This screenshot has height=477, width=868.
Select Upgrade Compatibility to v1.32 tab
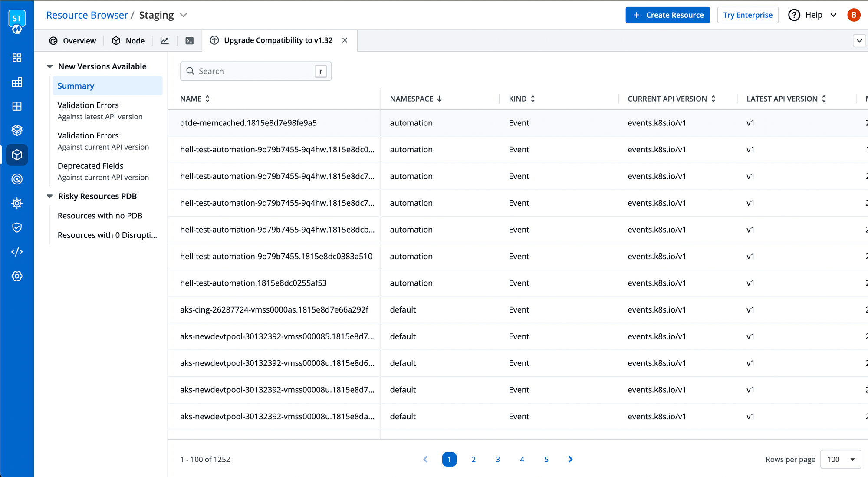[278, 40]
